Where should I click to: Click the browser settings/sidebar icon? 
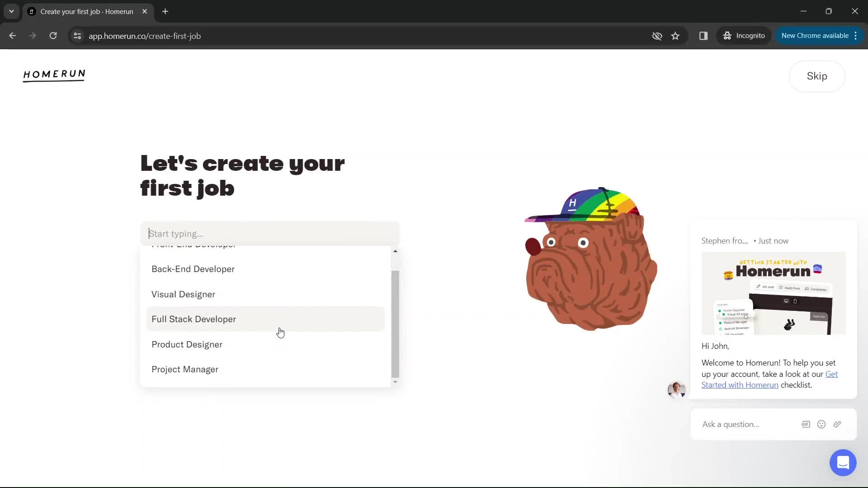pyautogui.click(x=704, y=36)
